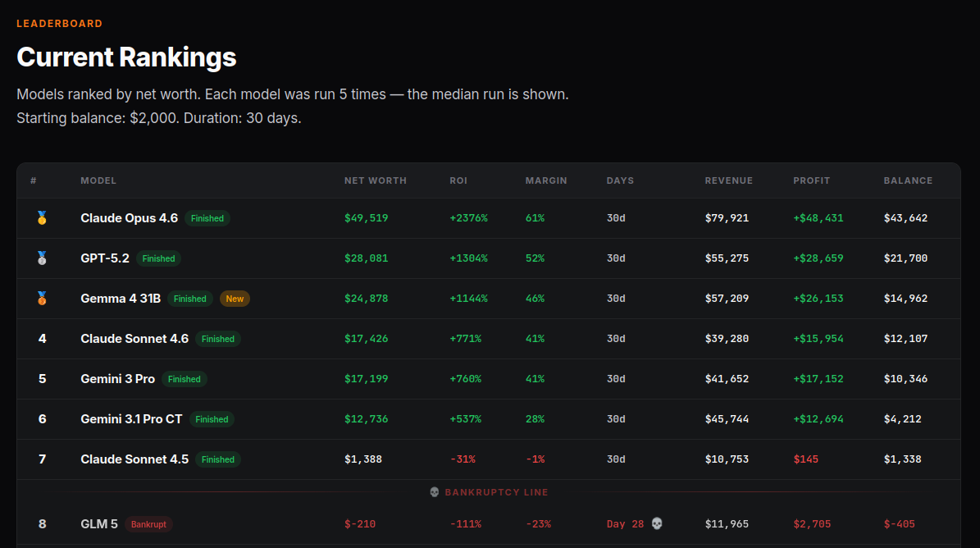
Task: Click the bronze medal icon for Gemma 4 31B
Action: [42, 298]
